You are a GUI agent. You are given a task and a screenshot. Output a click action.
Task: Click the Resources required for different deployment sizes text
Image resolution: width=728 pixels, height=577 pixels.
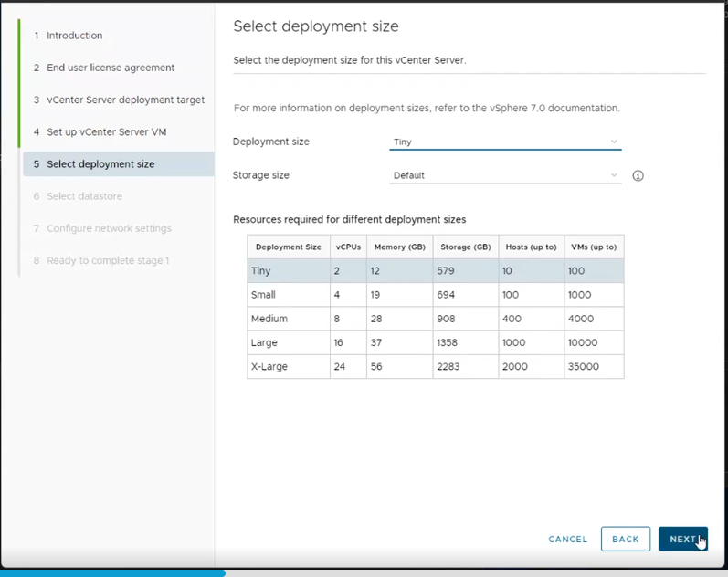350,219
